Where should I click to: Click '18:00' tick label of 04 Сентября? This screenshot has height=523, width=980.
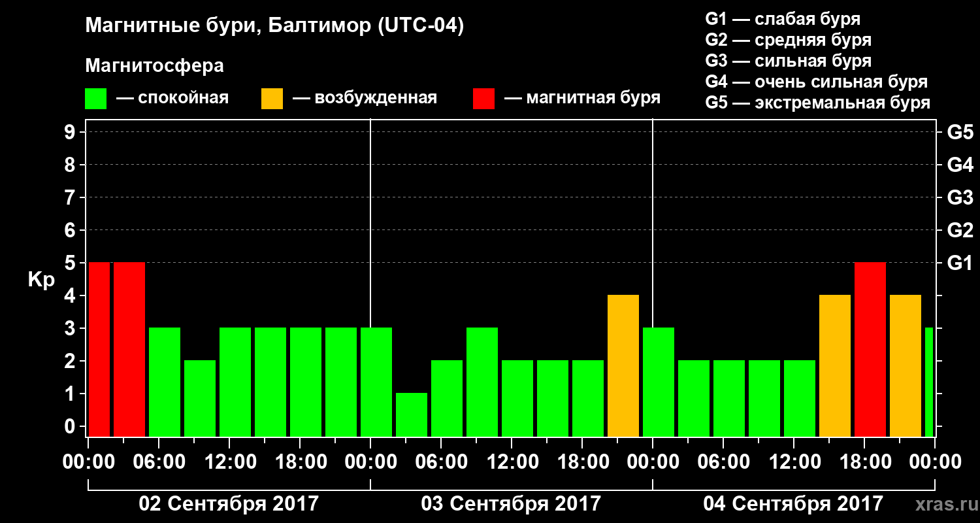coord(864,462)
